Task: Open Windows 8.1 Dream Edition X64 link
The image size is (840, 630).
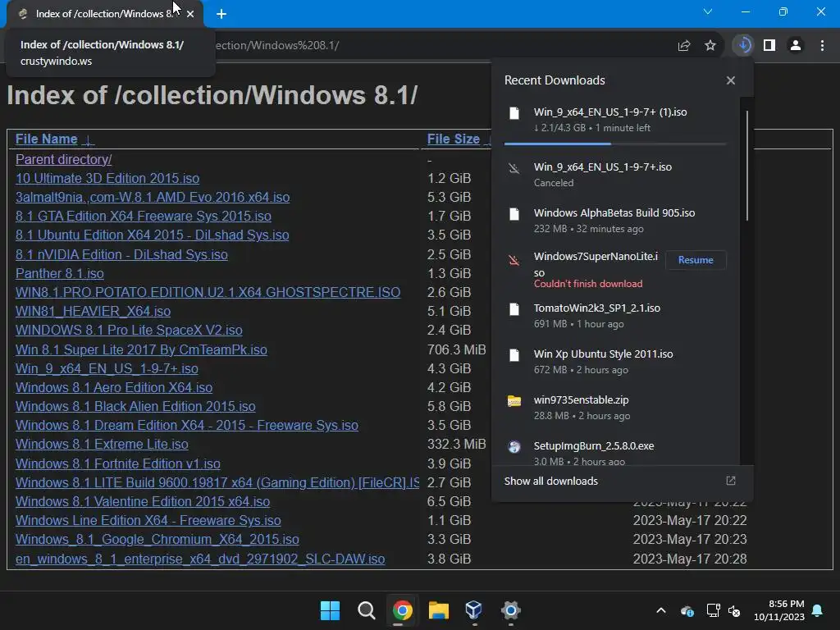Action: pyautogui.click(x=187, y=426)
